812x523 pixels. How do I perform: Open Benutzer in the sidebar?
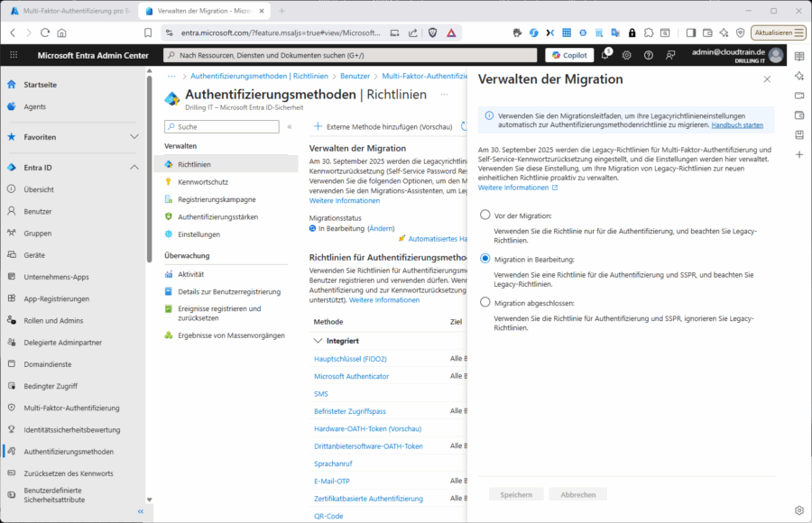click(x=38, y=211)
